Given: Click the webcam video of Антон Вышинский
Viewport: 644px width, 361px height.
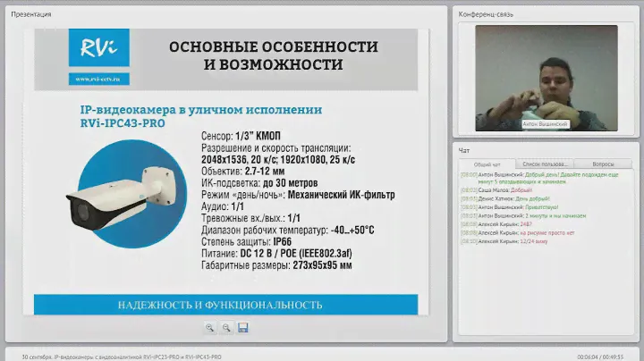Looking at the screenshot, I should tap(547, 76).
